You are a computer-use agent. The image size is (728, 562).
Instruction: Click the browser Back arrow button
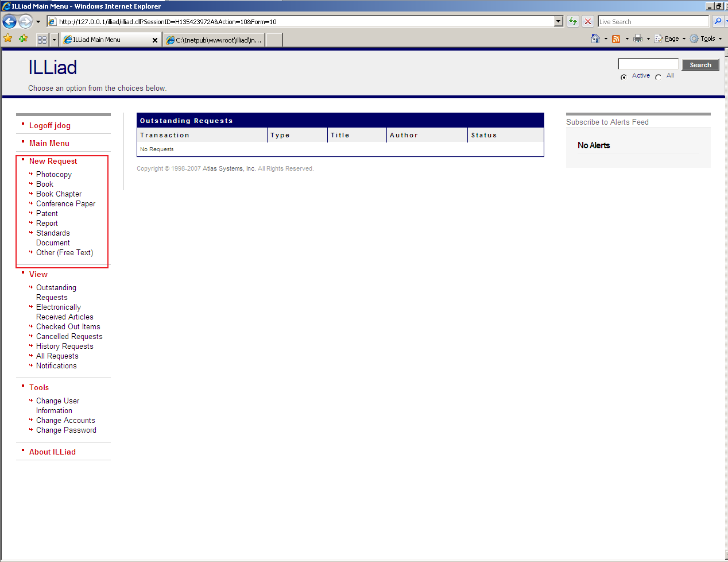[x=10, y=22]
